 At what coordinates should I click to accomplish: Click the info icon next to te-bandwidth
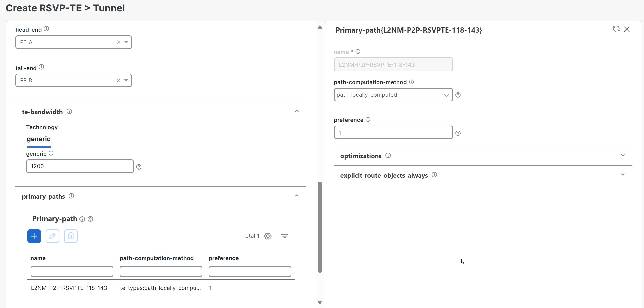click(x=69, y=111)
